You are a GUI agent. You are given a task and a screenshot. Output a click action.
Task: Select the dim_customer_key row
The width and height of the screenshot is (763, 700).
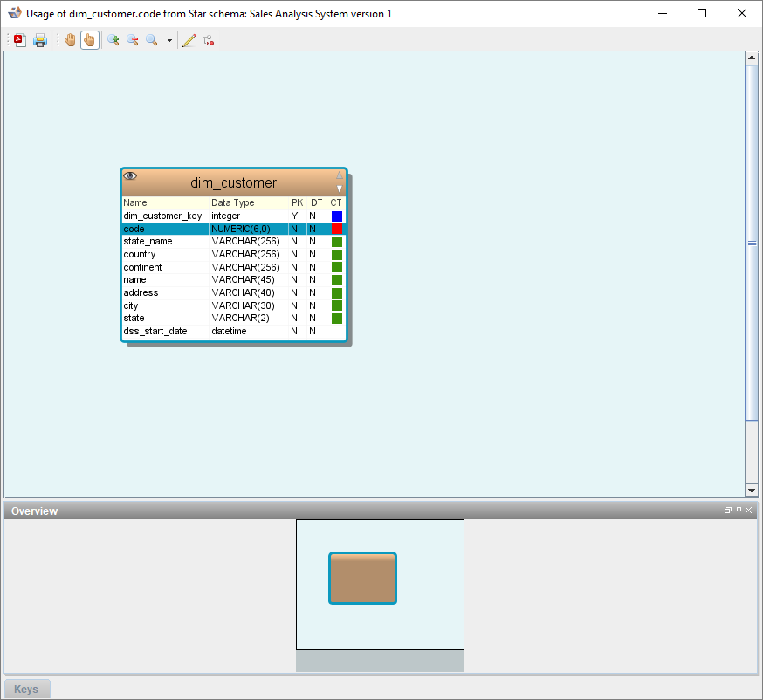point(162,216)
